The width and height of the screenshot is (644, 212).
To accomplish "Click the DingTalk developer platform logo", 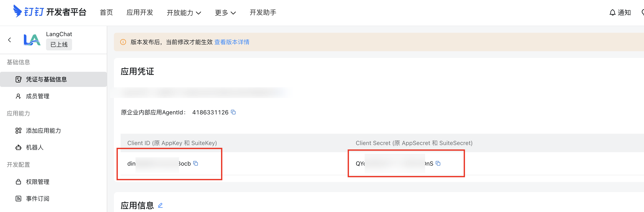I will (49, 12).
